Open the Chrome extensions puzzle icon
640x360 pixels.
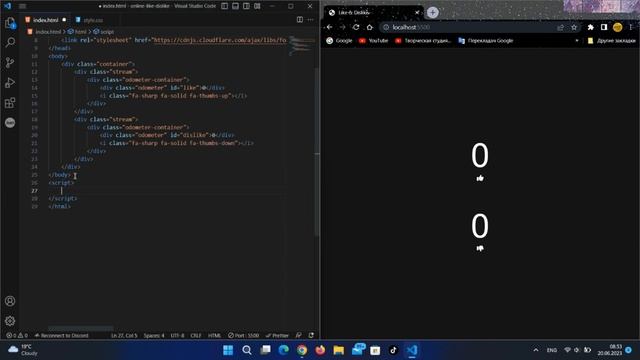[x=591, y=27]
